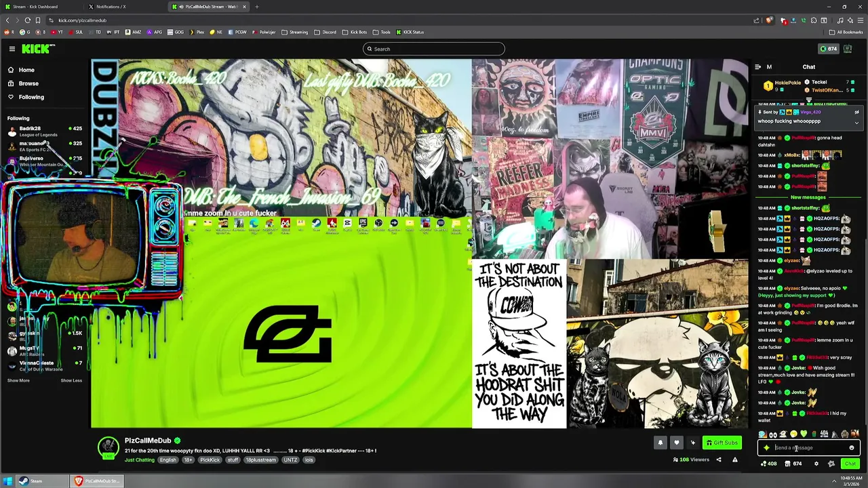
Task: Click PlzCallMeDub channel name
Action: (x=148, y=441)
